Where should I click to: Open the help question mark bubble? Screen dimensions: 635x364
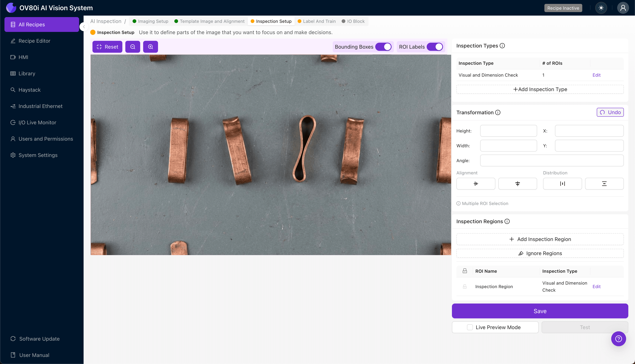[618, 339]
